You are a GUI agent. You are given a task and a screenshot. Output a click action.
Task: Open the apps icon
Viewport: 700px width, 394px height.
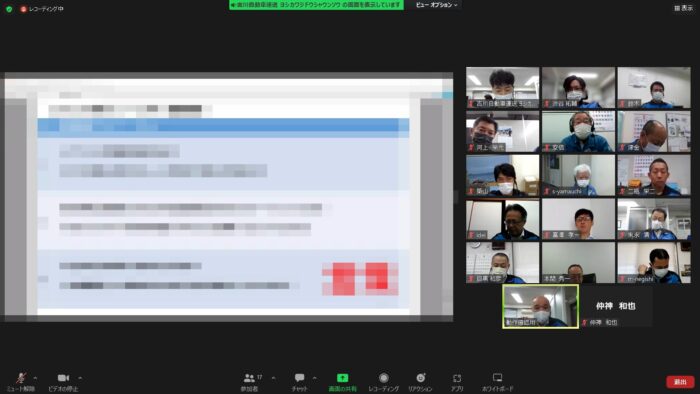pos(457,382)
